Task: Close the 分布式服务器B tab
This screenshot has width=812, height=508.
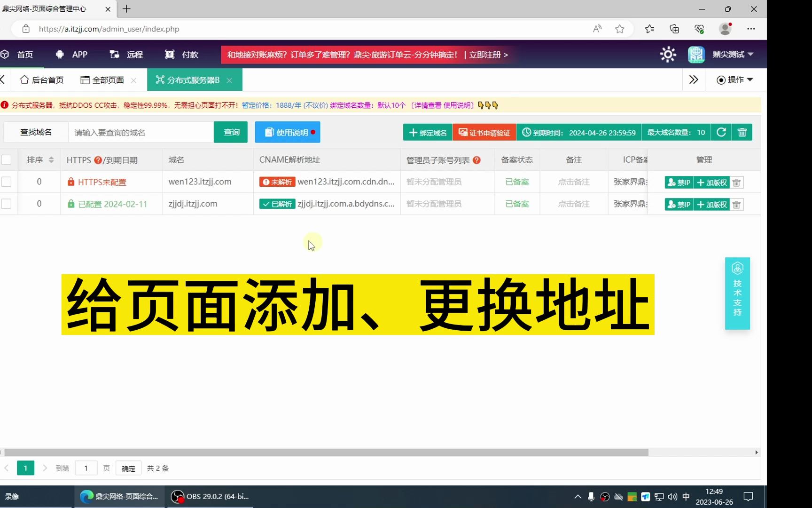Action: (x=229, y=80)
